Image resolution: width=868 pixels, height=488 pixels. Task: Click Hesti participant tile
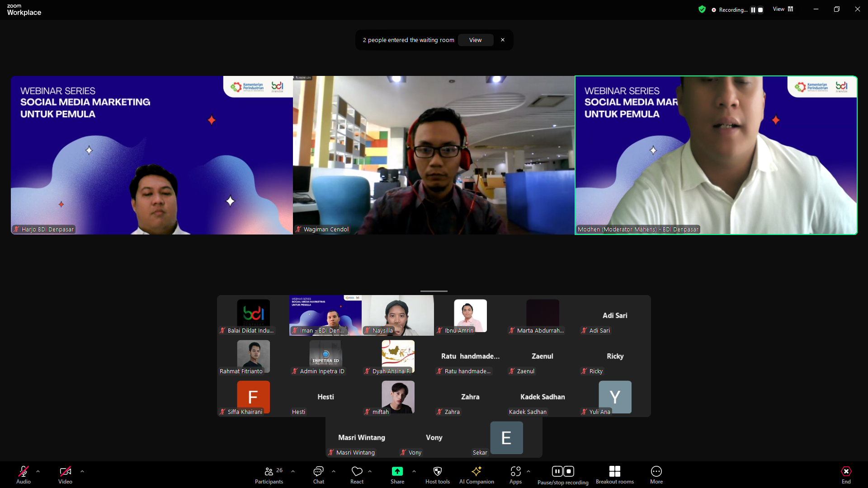pos(325,397)
